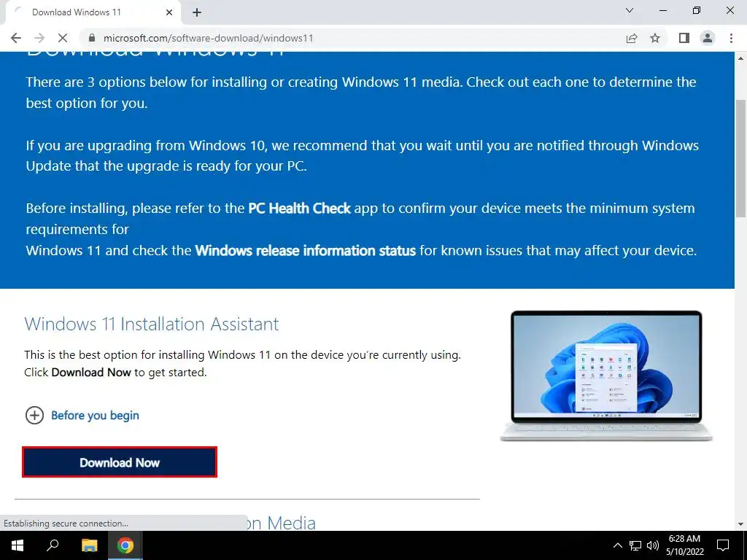The image size is (747, 560).
Task: Click the scroll up arrow
Action: [x=741, y=58]
